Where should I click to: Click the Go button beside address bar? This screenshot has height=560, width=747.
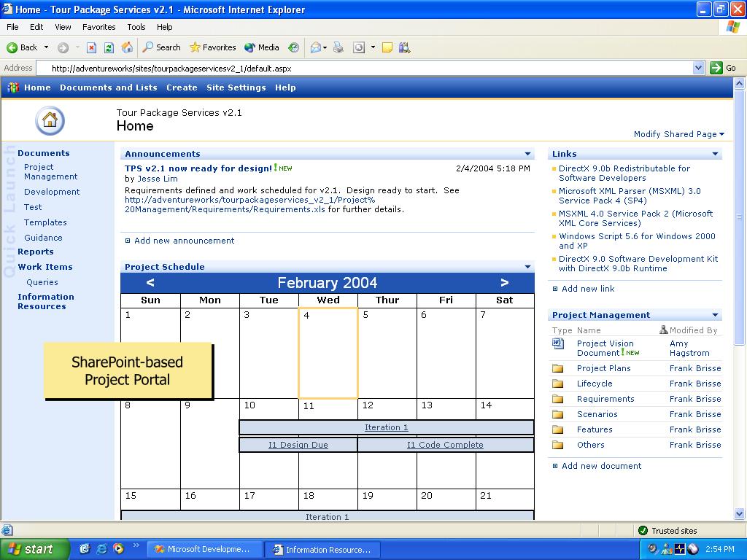click(x=723, y=68)
